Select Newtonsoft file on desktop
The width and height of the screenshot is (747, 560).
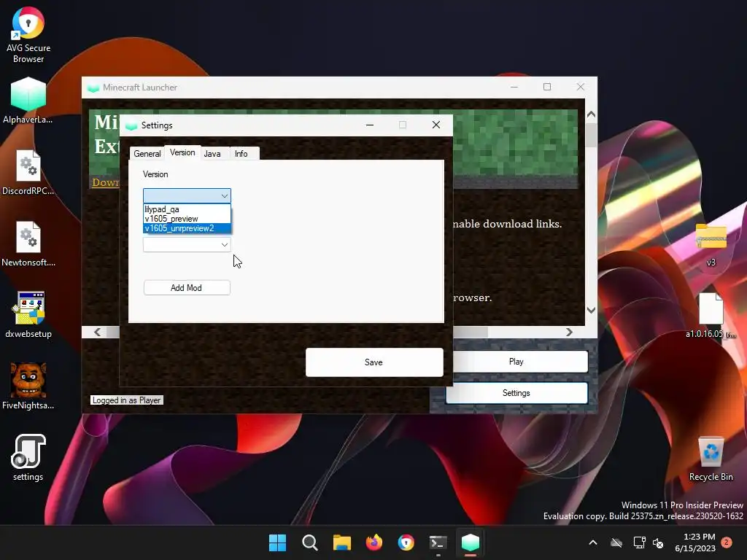(x=28, y=244)
